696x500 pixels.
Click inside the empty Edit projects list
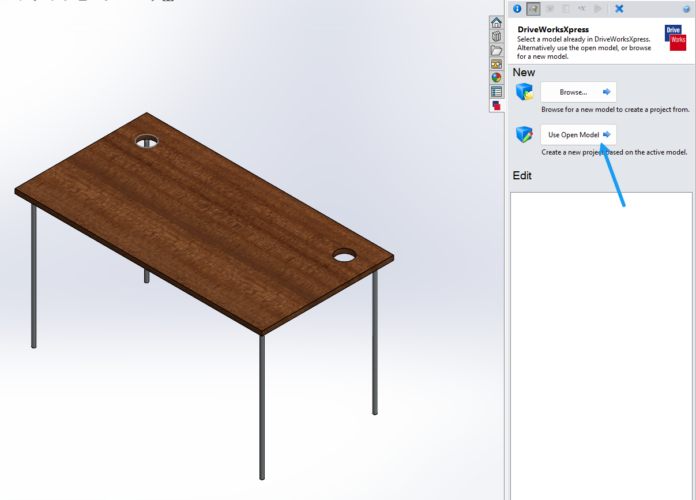click(x=601, y=345)
